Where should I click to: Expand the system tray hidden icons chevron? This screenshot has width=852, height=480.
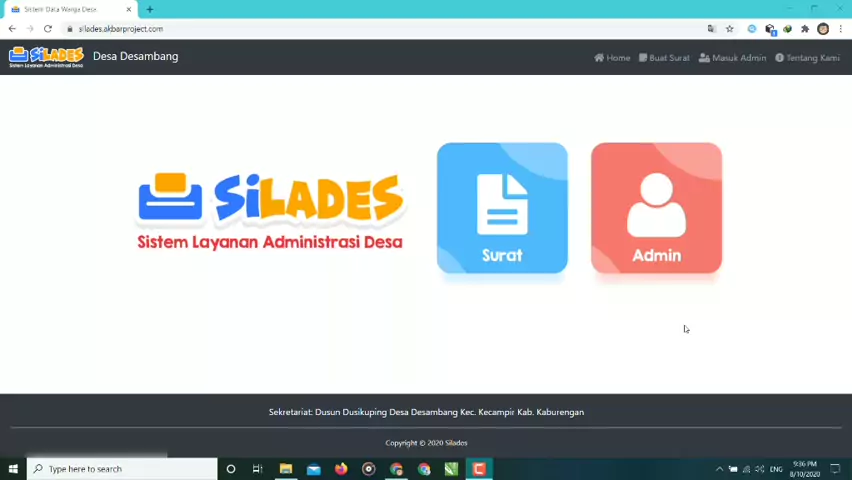click(719, 469)
